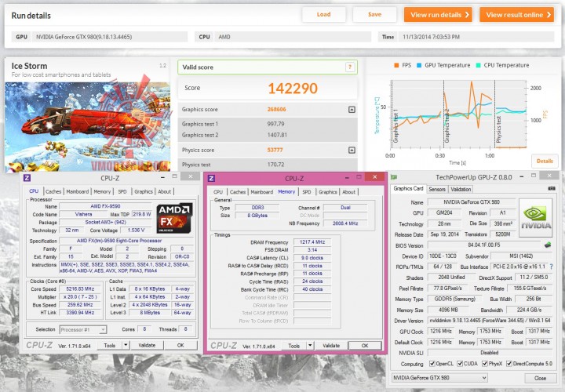Click the View run details button

(438, 15)
